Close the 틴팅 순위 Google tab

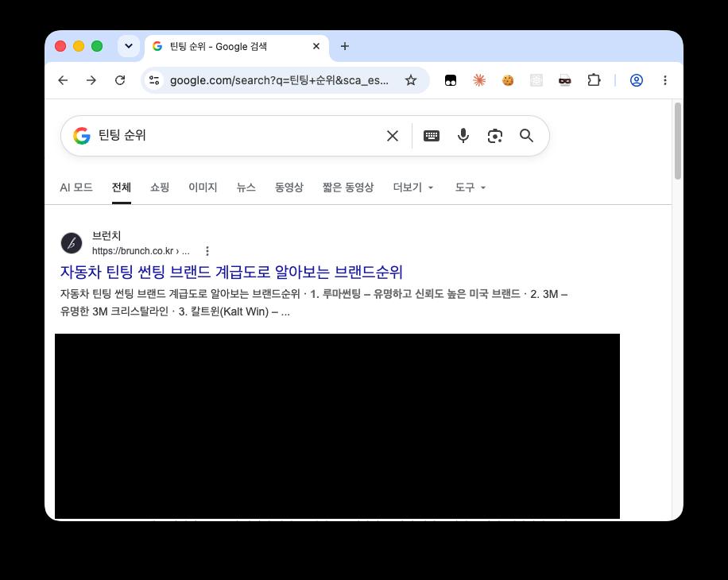(316, 46)
